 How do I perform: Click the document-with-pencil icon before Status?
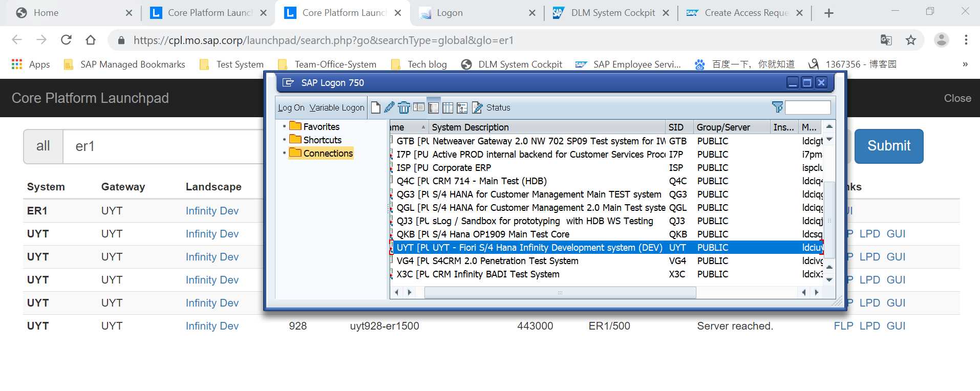point(477,107)
